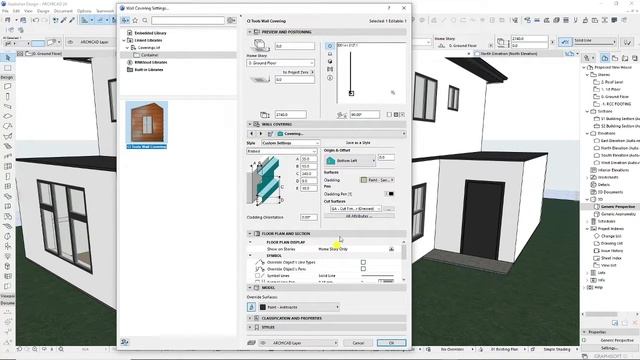Open the Cut Surfaces fill dropdown
The image size is (640, 360).
click(x=356, y=209)
